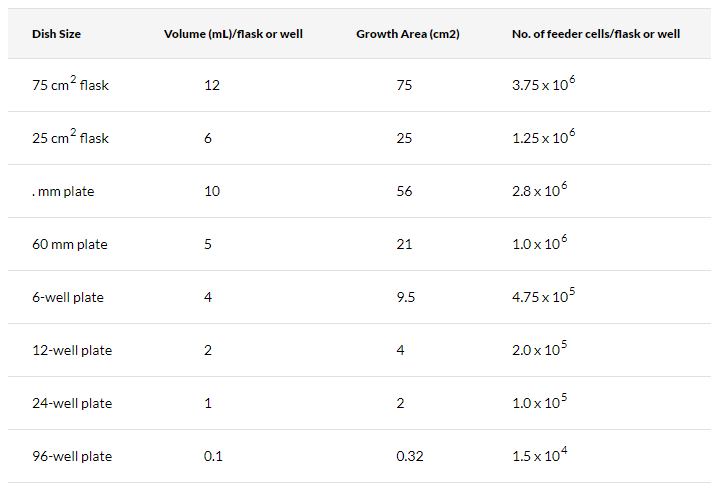Click the 25 cm² flask row label
This screenshot has height=495, width=723.
(70, 138)
